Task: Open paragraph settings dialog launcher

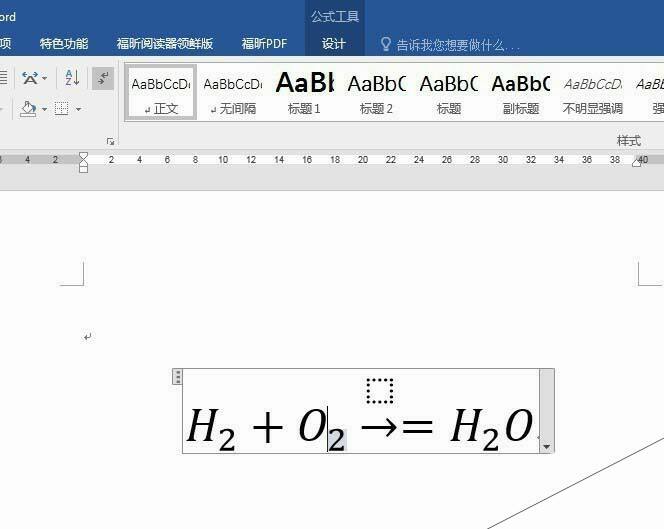Action: click(x=111, y=141)
